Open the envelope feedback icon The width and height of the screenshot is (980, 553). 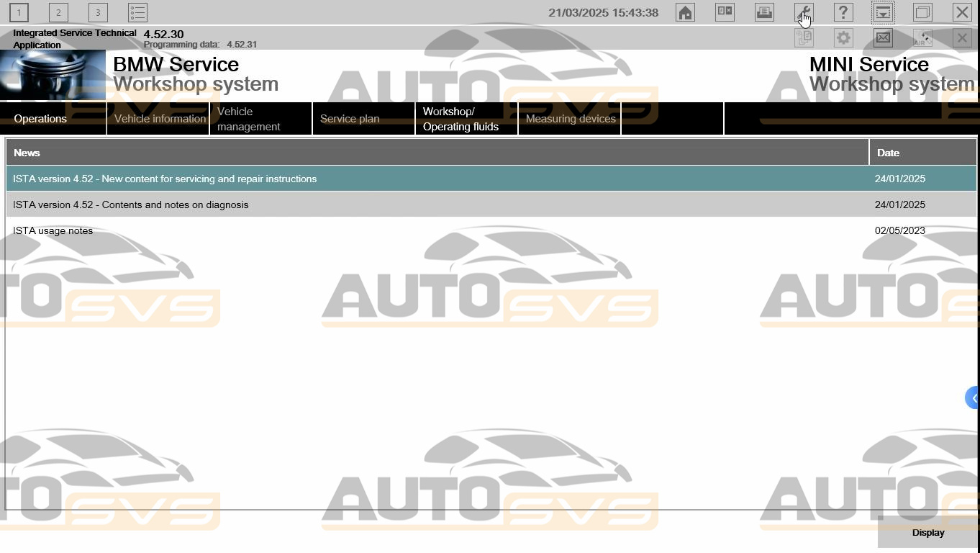883,37
